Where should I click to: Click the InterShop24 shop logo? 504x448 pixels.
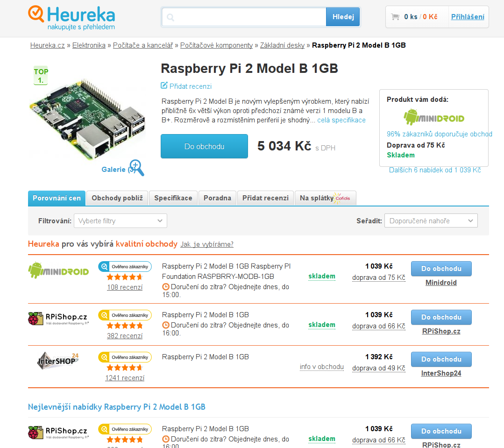[58, 361]
